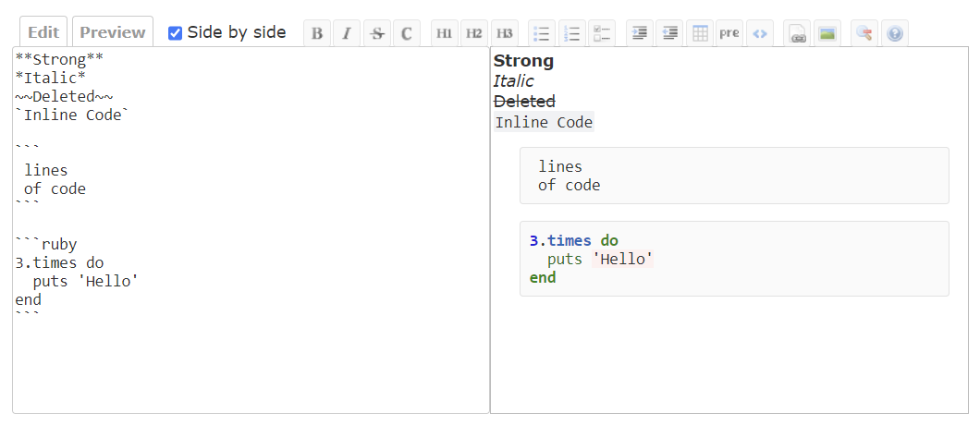
Task: Switch to the Edit tab
Action: pos(43,32)
